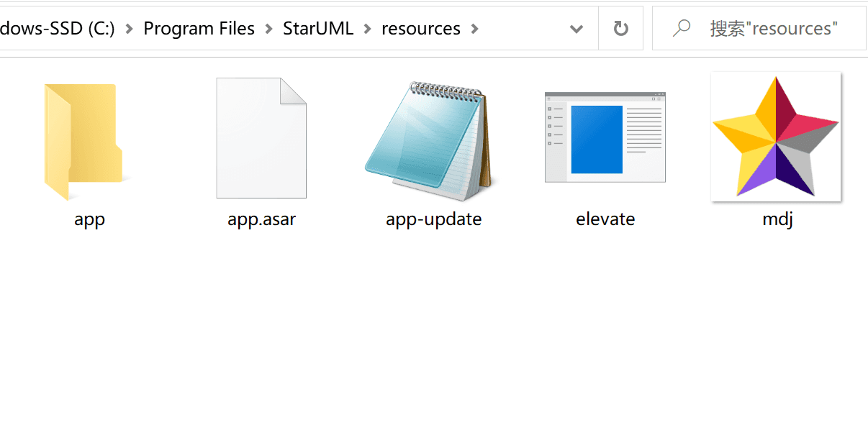Viewport: 868px width, 425px height.
Task: Select the mdj StarUML star icon
Action: [776, 137]
